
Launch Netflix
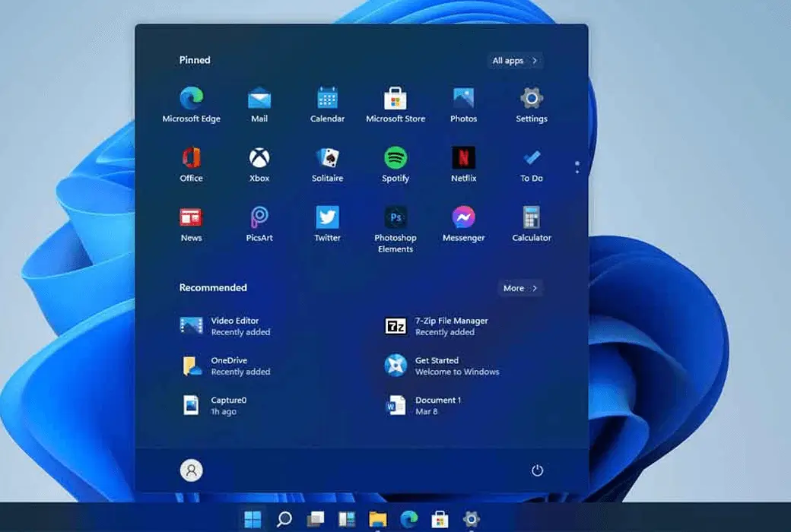pyautogui.click(x=464, y=164)
